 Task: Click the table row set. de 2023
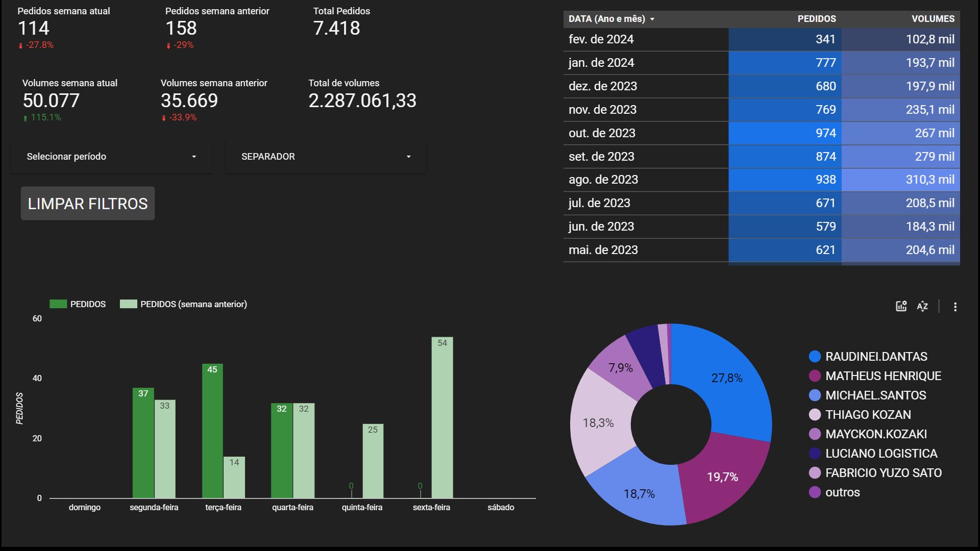[x=762, y=157]
